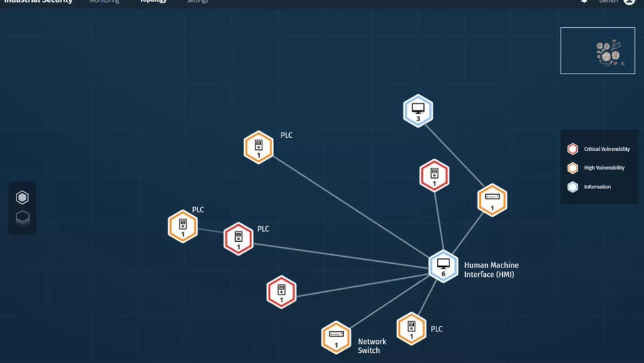The height and width of the screenshot is (363, 644).
Task: Select the unlabeled orange switch node
Action: [492, 200]
